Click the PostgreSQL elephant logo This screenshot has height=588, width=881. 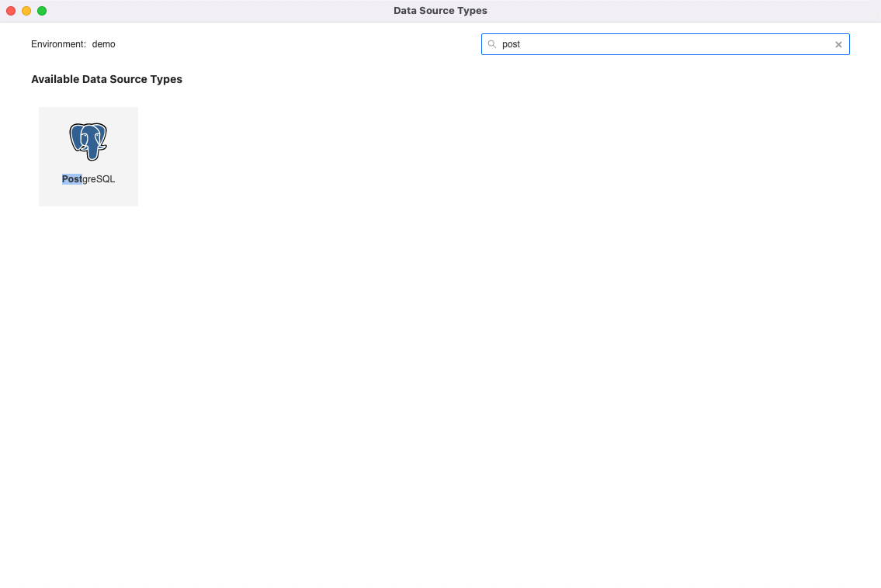coord(88,141)
